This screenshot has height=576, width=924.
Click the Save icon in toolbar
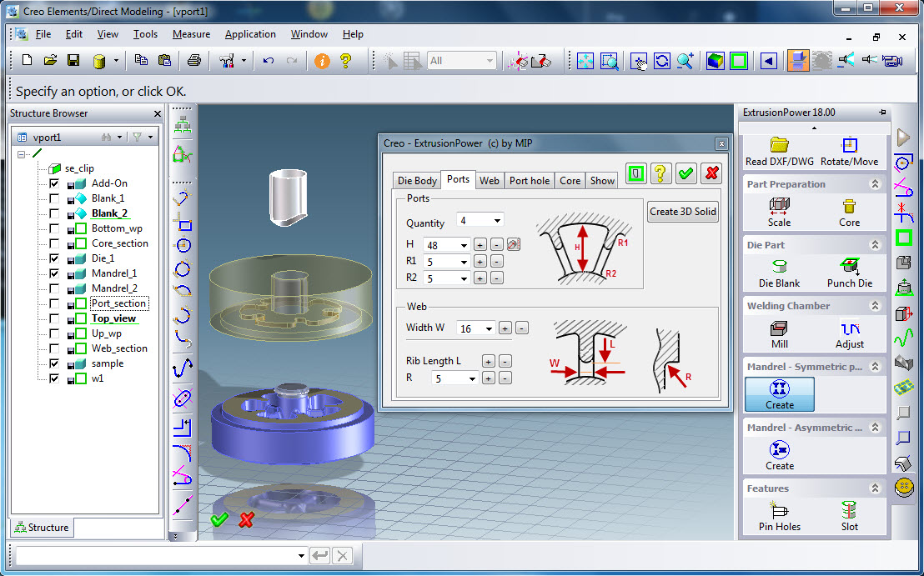click(73, 61)
